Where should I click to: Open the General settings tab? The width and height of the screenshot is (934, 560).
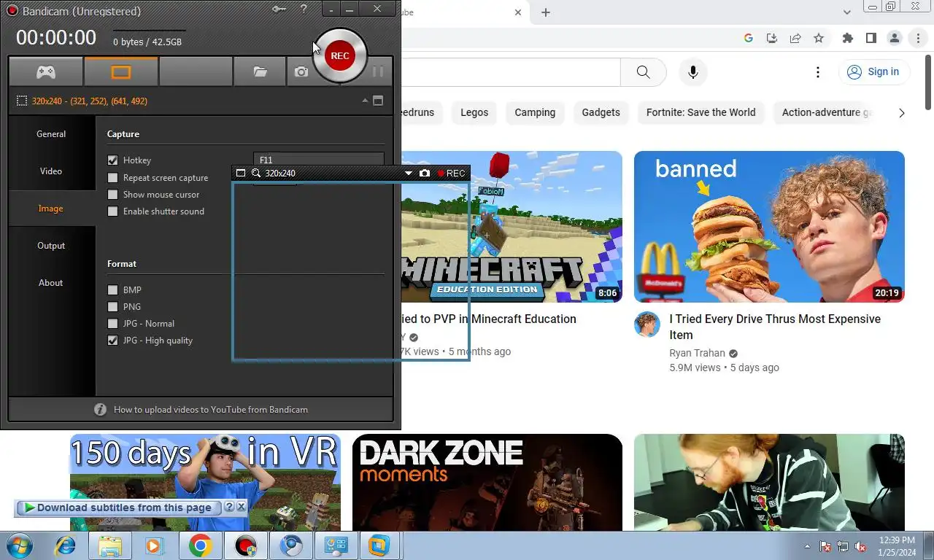click(51, 134)
